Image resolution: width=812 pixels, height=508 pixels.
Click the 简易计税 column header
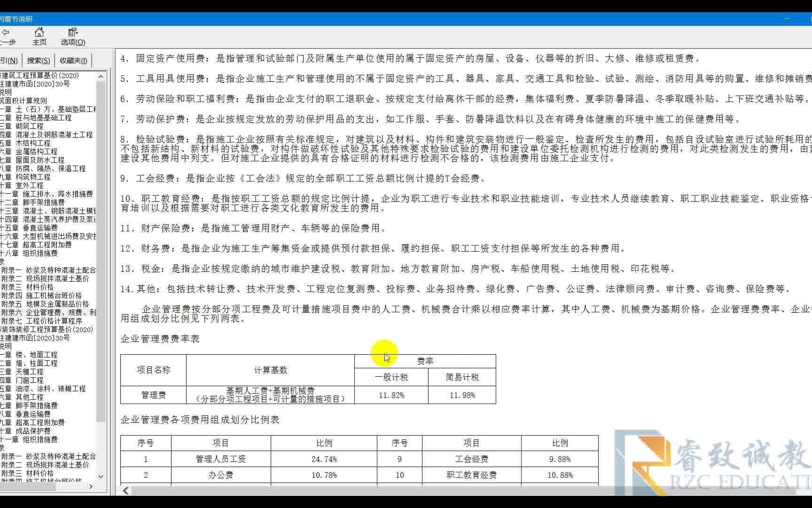pyautogui.click(x=462, y=377)
